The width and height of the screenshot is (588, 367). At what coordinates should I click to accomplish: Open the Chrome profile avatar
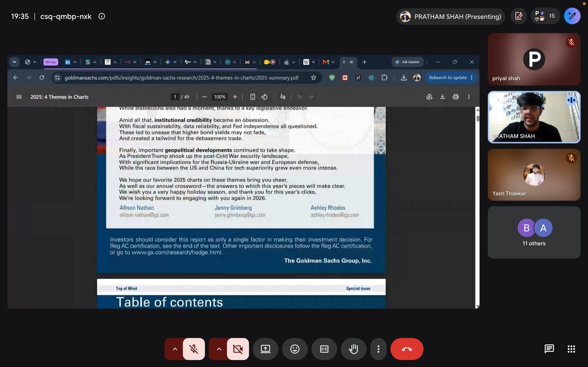417,78
